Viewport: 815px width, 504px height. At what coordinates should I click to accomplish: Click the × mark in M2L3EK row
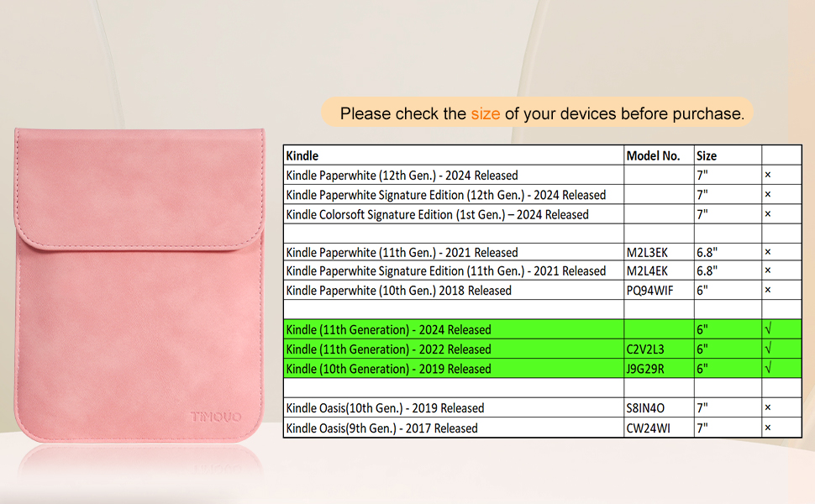pos(768,252)
